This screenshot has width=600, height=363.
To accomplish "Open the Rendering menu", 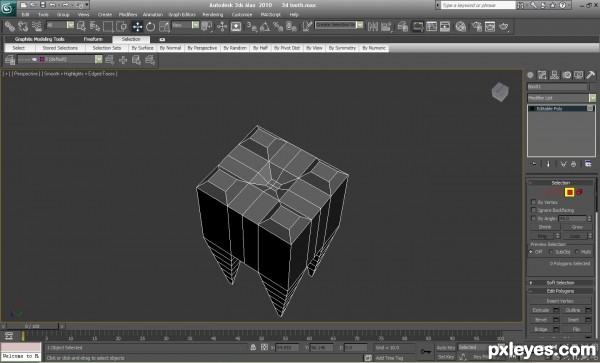I will click(213, 15).
